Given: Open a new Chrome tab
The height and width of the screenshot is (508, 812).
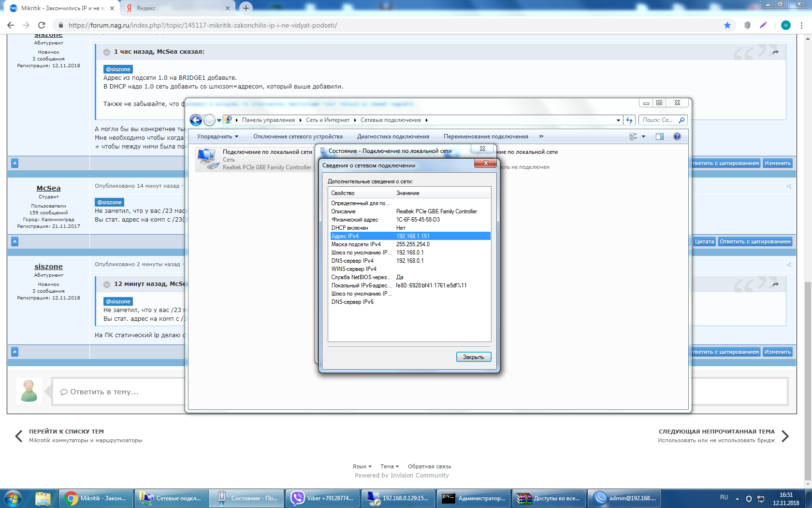Looking at the screenshot, I should [246, 8].
